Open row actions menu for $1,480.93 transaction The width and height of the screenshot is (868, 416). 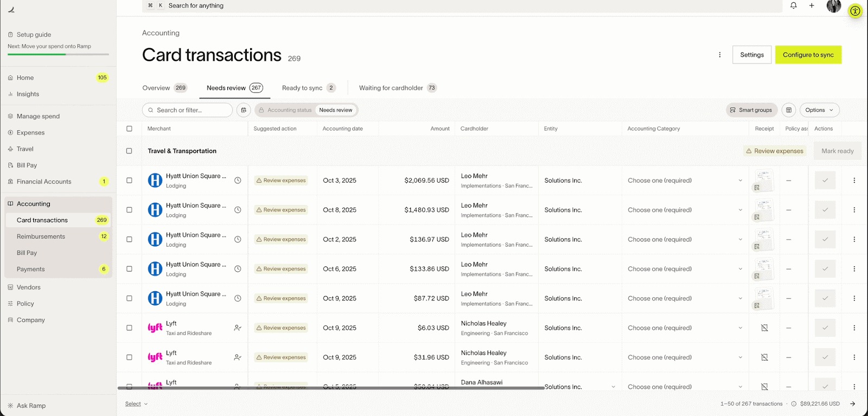[854, 210]
